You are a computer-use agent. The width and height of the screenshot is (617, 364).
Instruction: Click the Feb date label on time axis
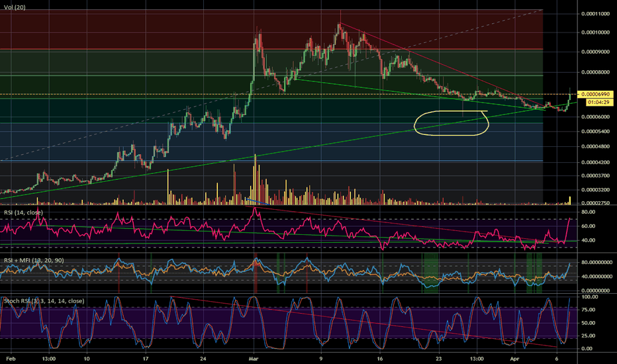pyautogui.click(x=11, y=359)
